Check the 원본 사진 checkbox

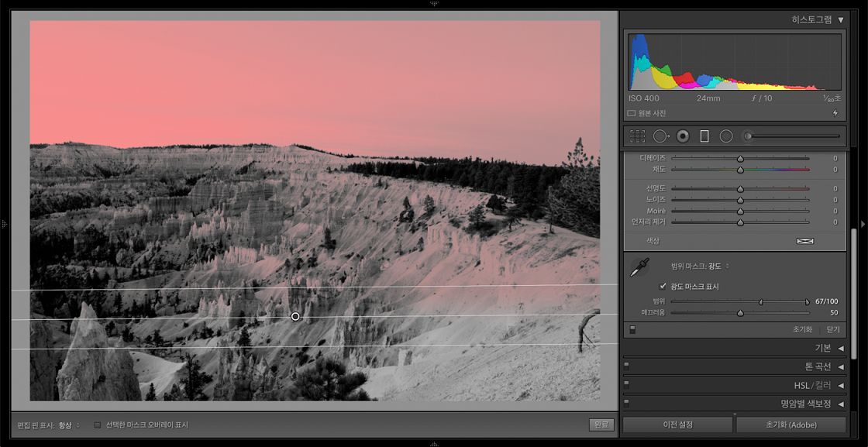coord(631,113)
